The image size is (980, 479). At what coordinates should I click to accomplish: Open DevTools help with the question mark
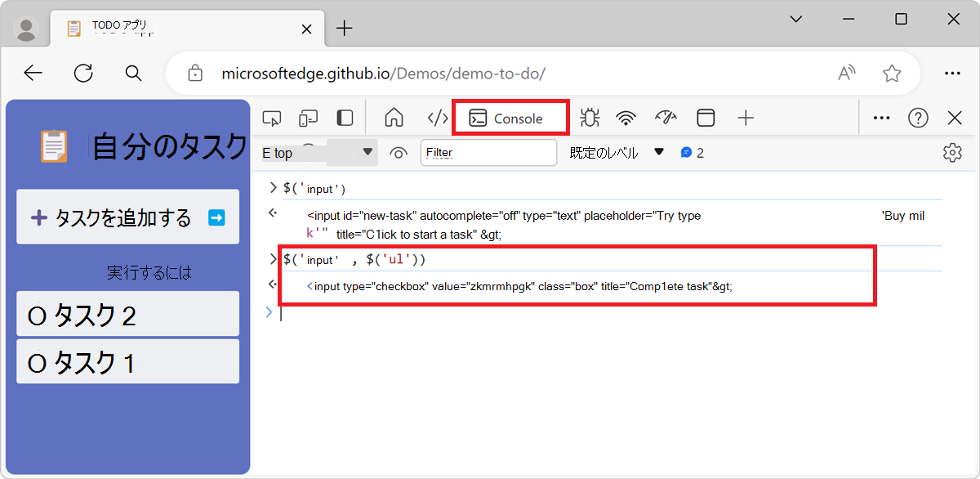tap(918, 117)
